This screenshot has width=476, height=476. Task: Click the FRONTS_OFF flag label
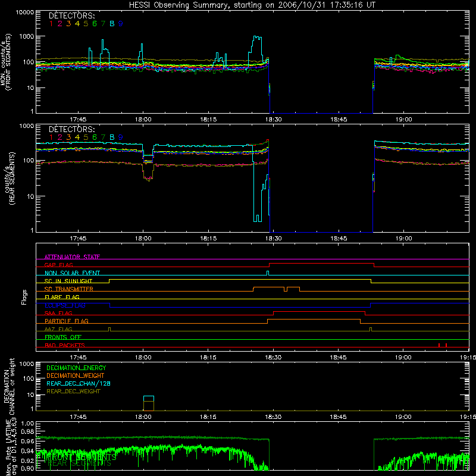click(63, 337)
